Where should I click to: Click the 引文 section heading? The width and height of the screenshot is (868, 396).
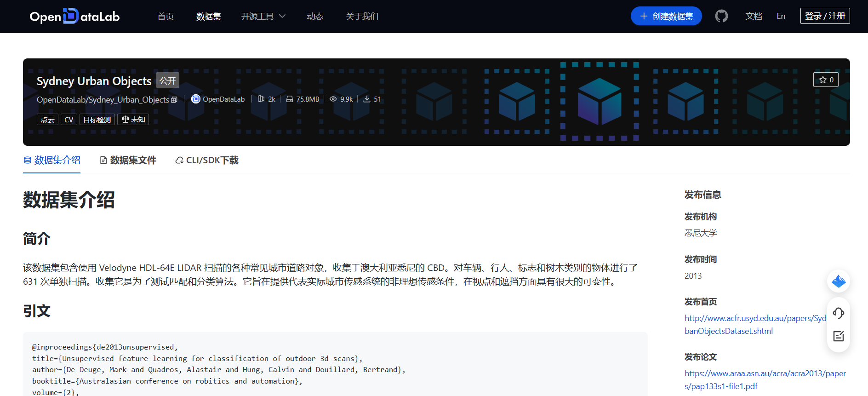(37, 311)
